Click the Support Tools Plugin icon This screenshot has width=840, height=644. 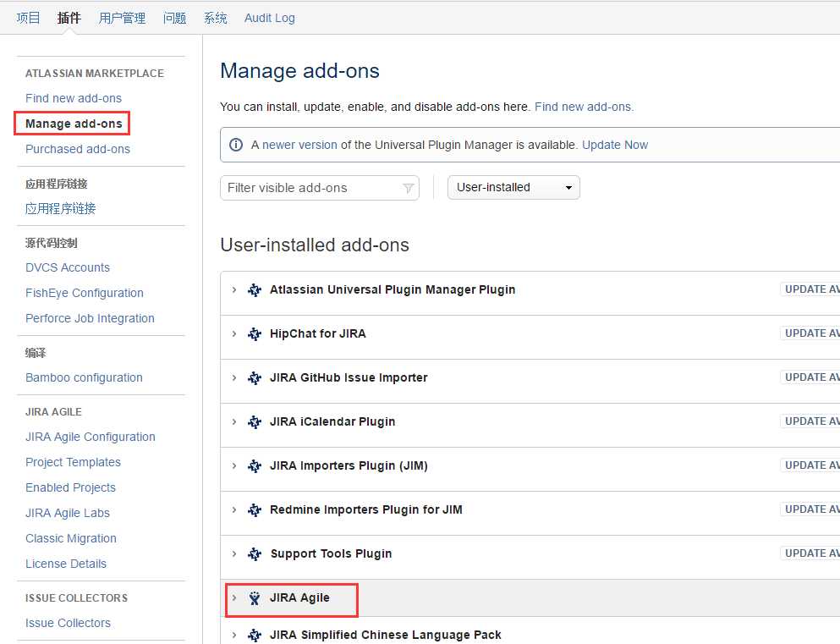tap(255, 553)
